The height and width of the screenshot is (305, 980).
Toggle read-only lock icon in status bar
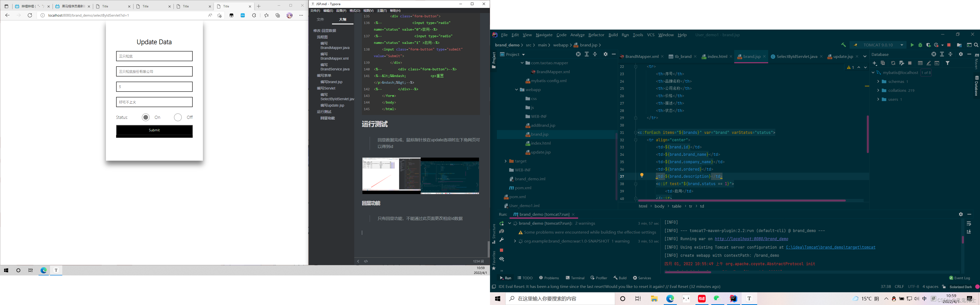(944, 287)
